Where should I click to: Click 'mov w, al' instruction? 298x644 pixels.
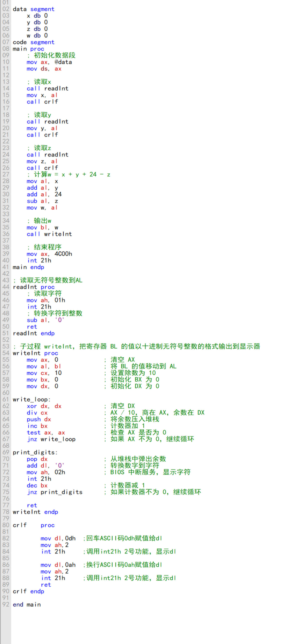[x=42, y=208]
